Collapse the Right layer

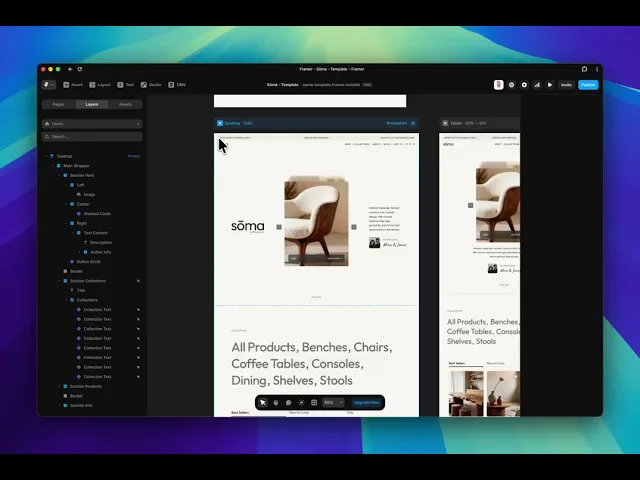[66, 223]
